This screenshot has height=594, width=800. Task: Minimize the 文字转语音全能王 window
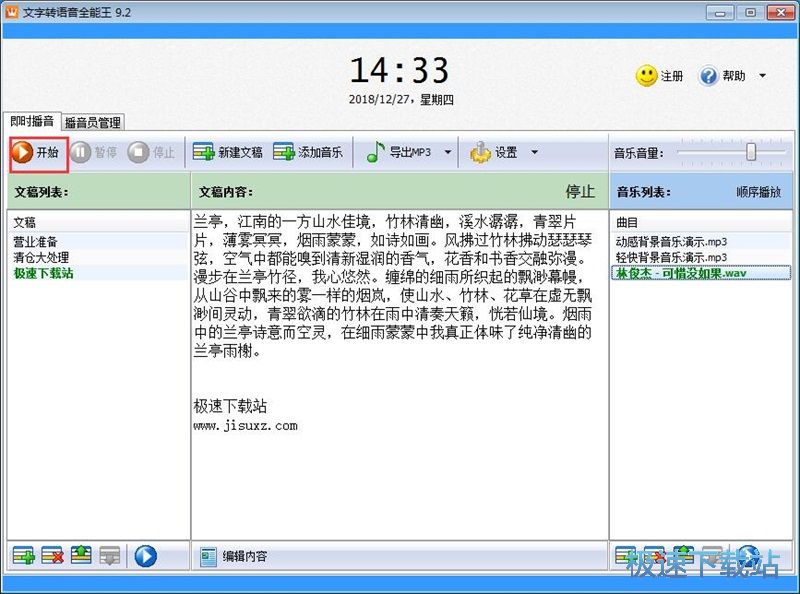pos(720,12)
